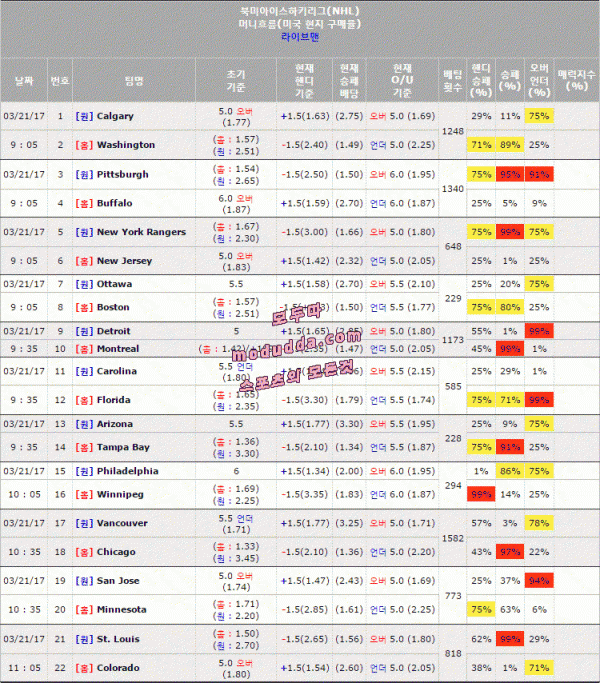Open the Tampa Bay team entry
The width and height of the screenshot is (600, 683).
click(123, 447)
